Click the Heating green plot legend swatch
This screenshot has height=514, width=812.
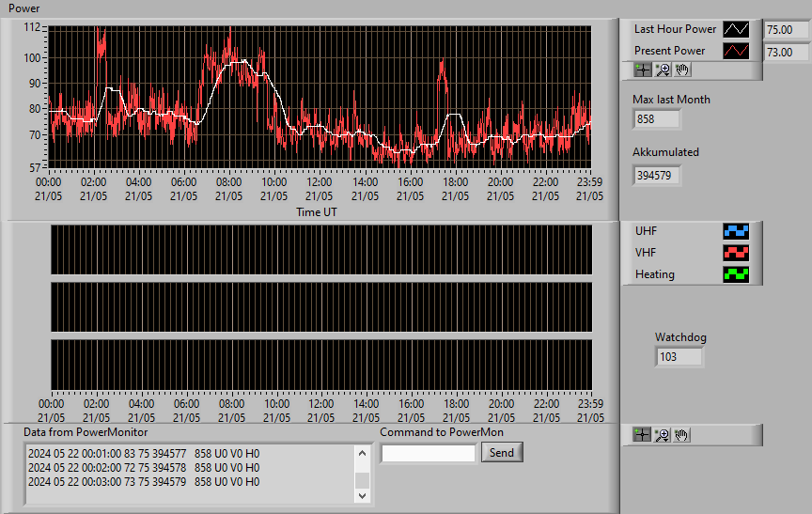(x=736, y=274)
